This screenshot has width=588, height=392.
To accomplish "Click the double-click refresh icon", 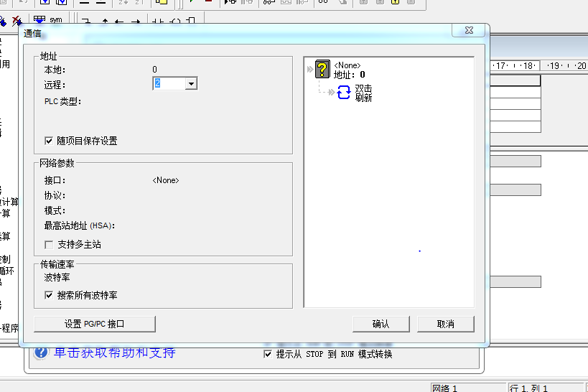I will pyautogui.click(x=344, y=93).
